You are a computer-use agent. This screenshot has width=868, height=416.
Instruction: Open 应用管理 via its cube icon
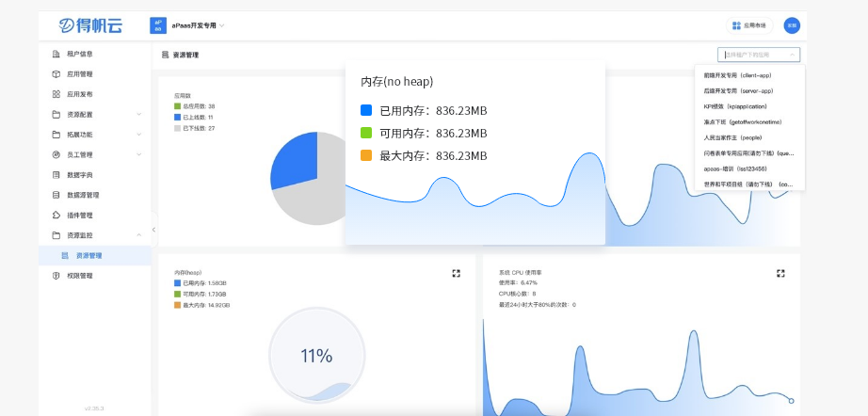(56, 74)
